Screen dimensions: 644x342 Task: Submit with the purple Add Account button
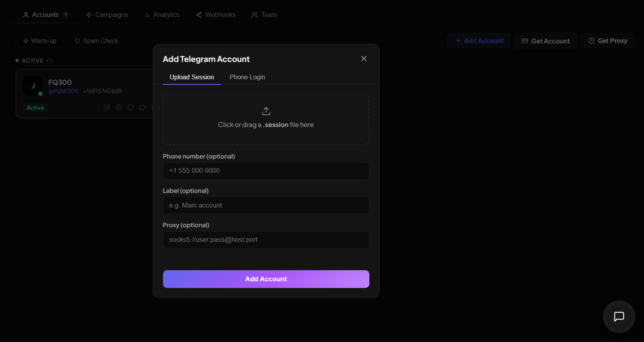pos(266,279)
